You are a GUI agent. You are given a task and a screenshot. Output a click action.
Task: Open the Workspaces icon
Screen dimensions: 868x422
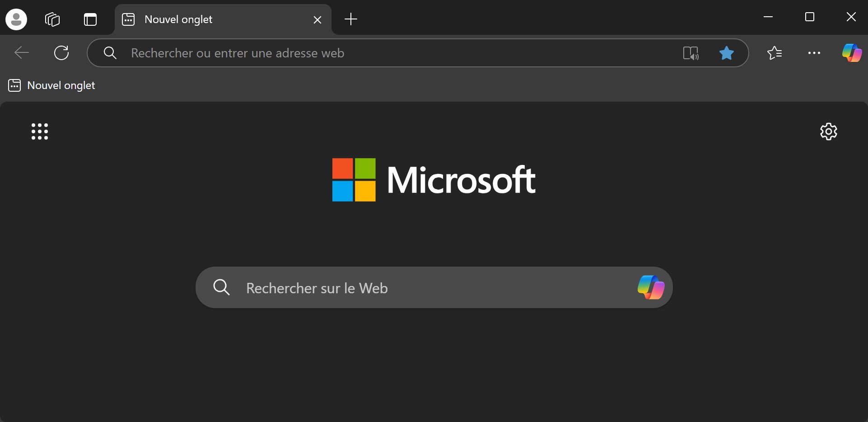[x=52, y=19]
